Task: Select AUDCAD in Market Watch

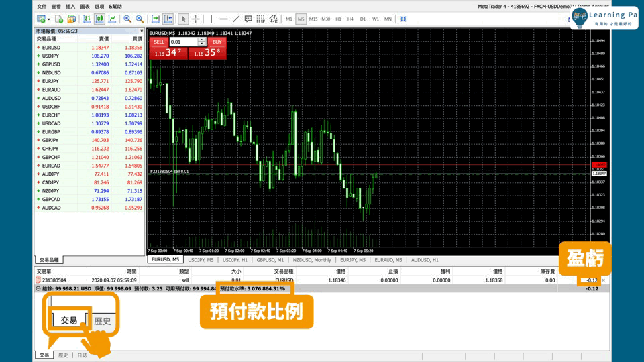Action: [89, 208]
